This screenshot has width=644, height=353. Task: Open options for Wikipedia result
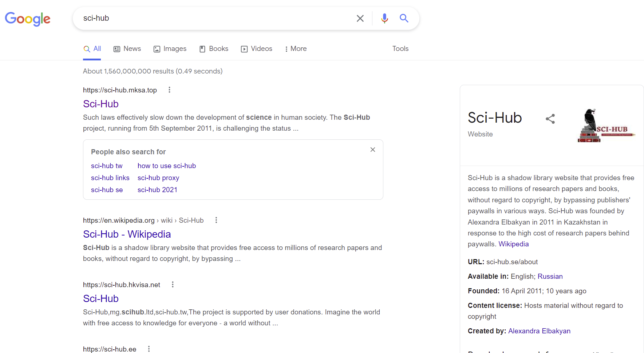(216, 220)
